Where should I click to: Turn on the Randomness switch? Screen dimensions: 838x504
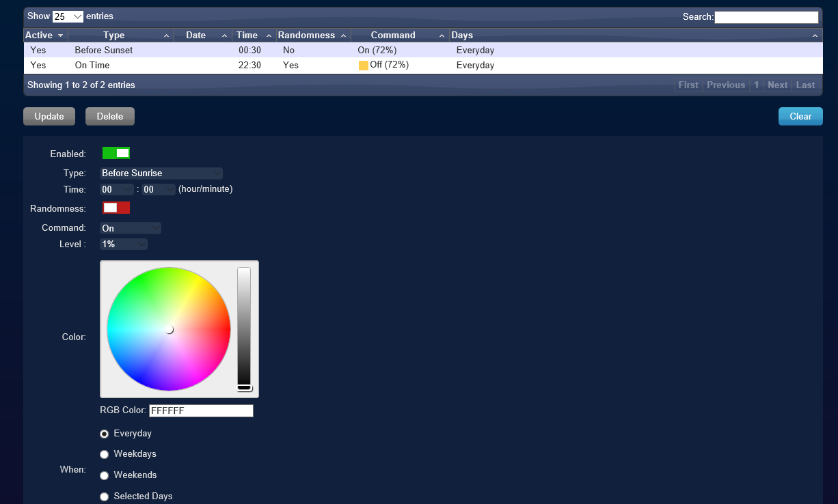point(116,208)
